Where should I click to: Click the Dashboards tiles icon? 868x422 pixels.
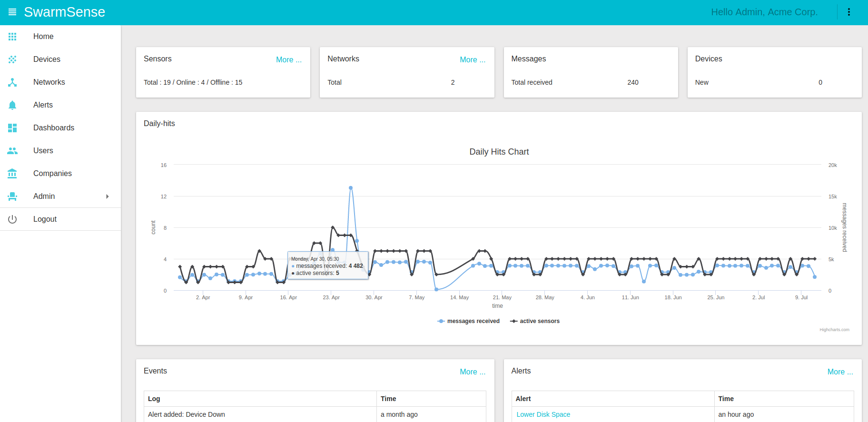12,128
